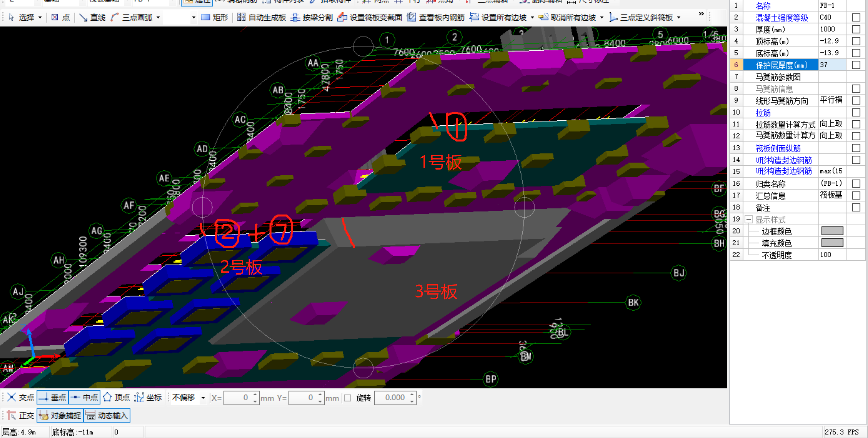Click 取消所有边坡 cancel slopes
The width and height of the screenshot is (868, 438).
(x=567, y=17)
